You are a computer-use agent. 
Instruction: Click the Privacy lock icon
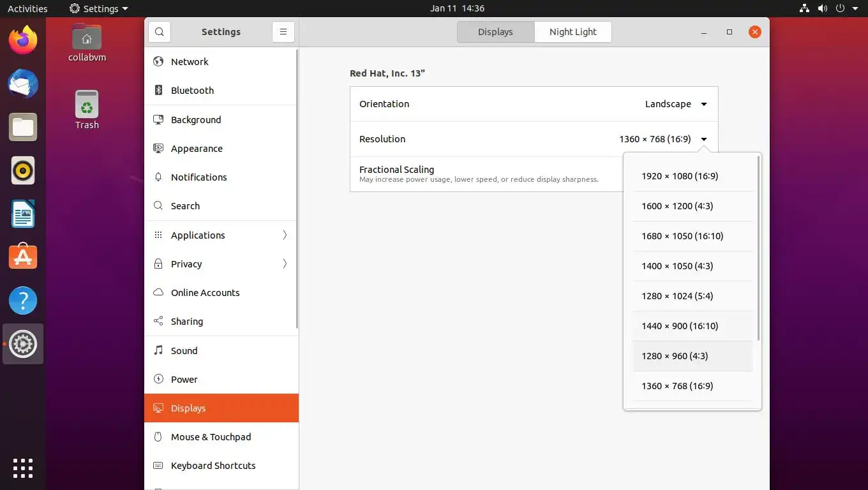pos(158,264)
